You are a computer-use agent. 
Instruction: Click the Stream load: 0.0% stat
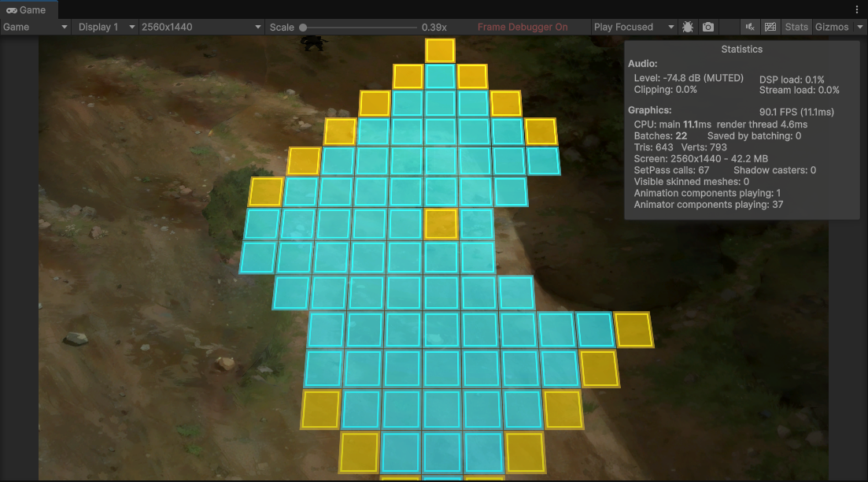(800, 91)
